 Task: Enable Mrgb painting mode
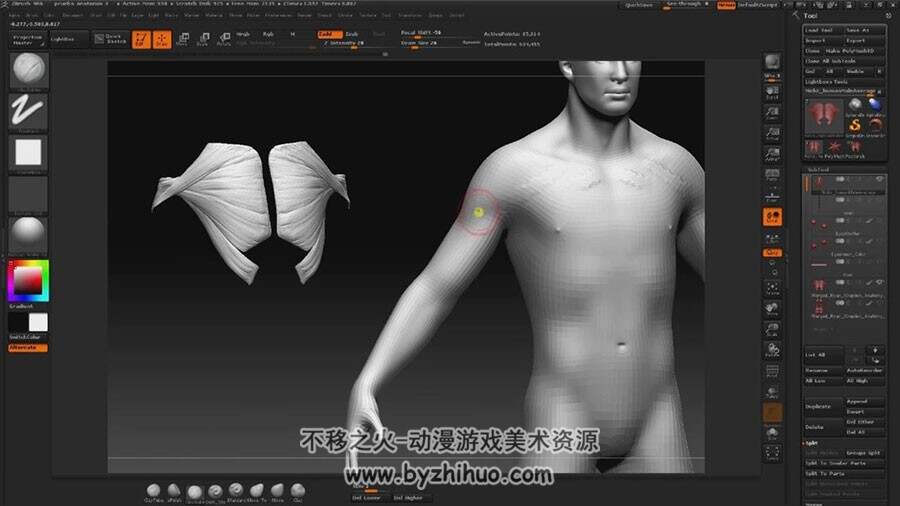coord(243,34)
